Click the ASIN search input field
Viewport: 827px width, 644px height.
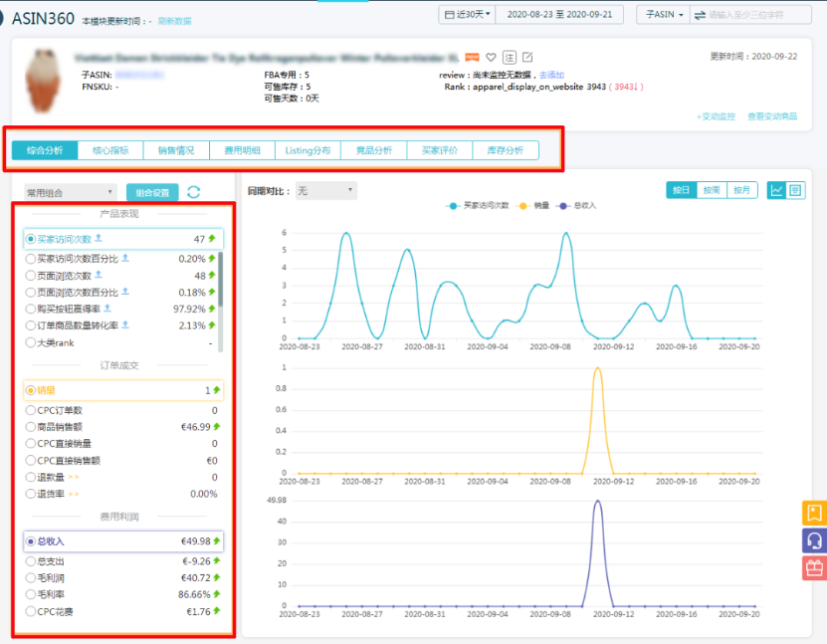coord(756,15)
